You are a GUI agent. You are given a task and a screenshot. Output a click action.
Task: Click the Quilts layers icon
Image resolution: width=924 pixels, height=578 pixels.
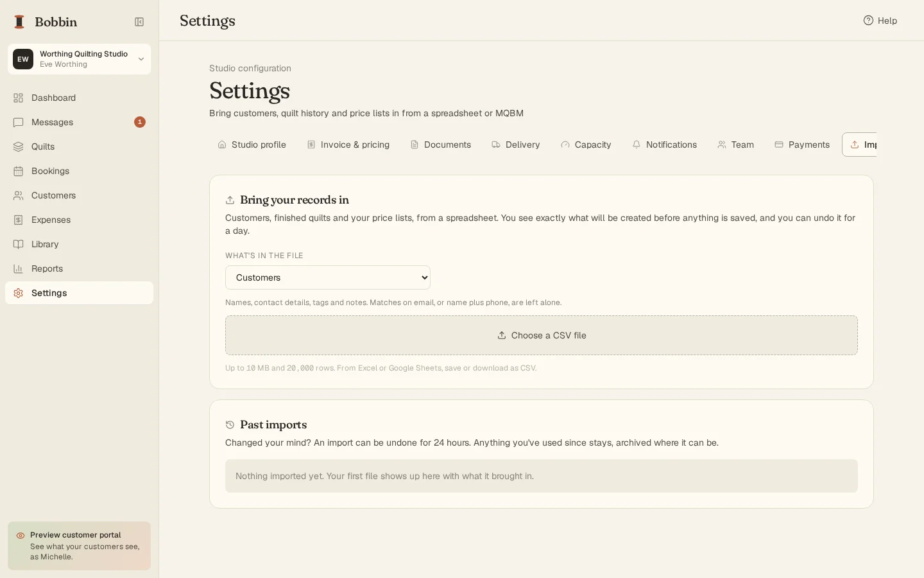click(19, 146)
